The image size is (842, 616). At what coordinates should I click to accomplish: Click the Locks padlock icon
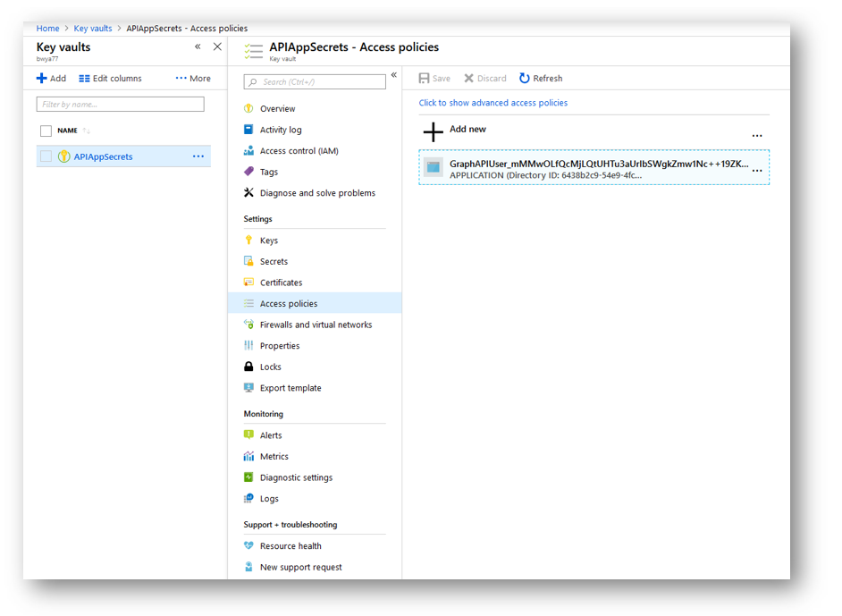click(248, 367)
